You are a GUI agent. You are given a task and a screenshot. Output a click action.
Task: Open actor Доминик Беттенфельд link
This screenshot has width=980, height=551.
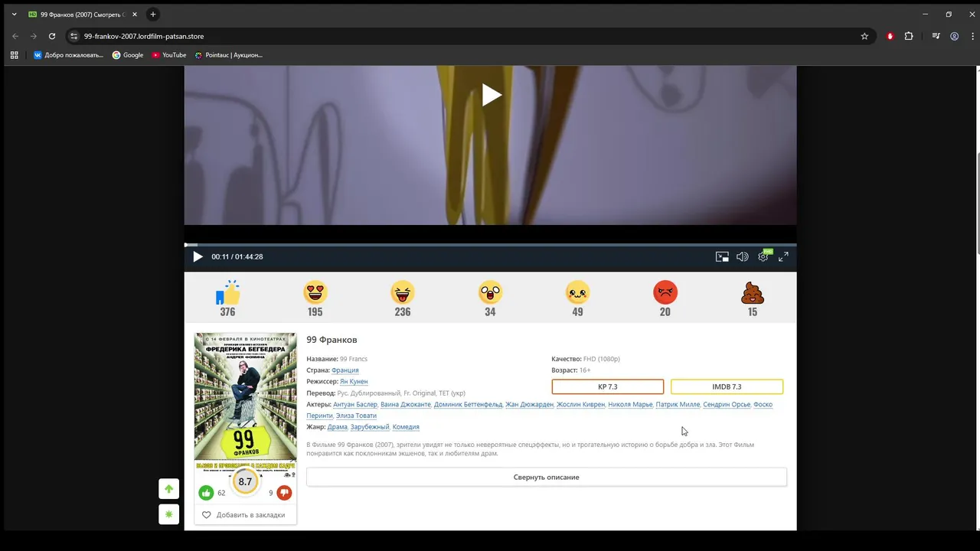468,405
